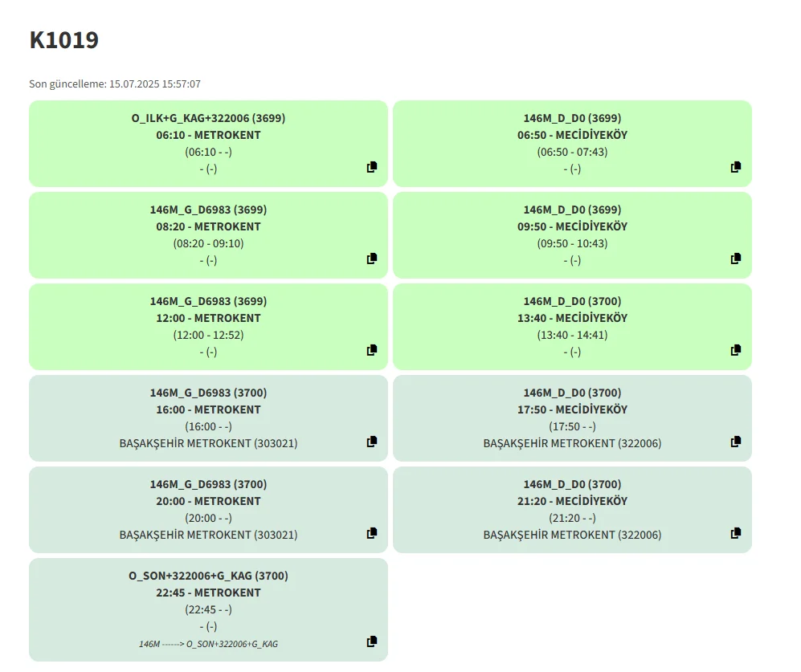Select the 146M_D_D0 06:50 MECİDİYEKÖY card
This screenshot has width=801, height=672.
tap(572, 143)
